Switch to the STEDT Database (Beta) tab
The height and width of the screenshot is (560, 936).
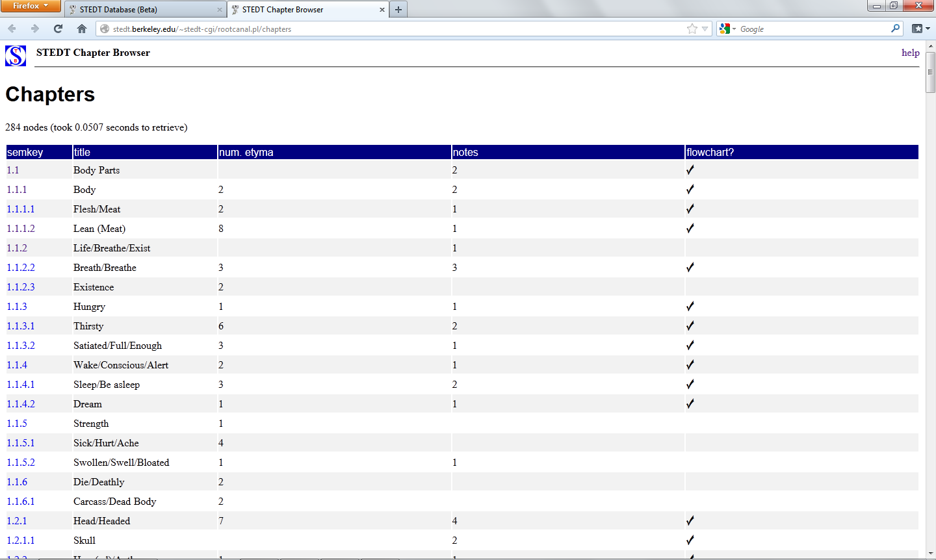click(143, 10)
